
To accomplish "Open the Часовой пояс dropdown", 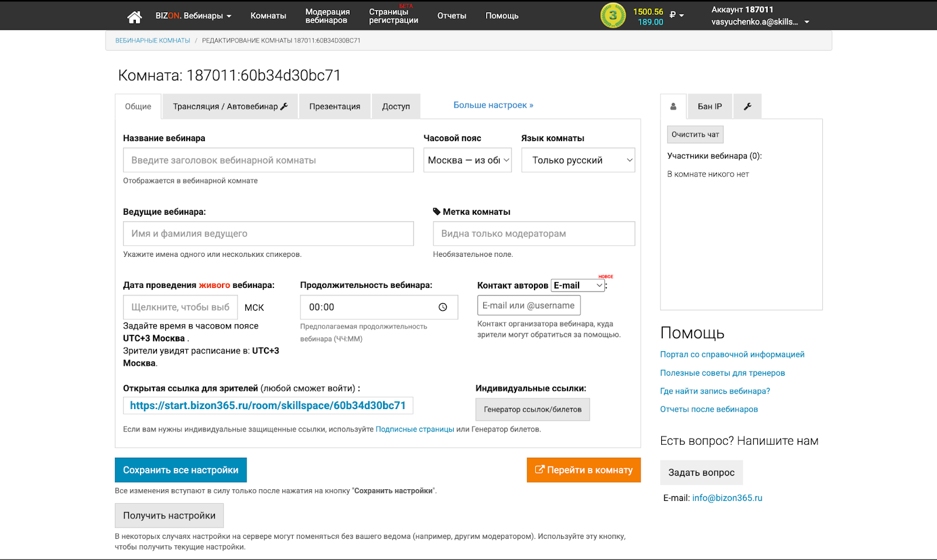I will (x=467, y=160).
